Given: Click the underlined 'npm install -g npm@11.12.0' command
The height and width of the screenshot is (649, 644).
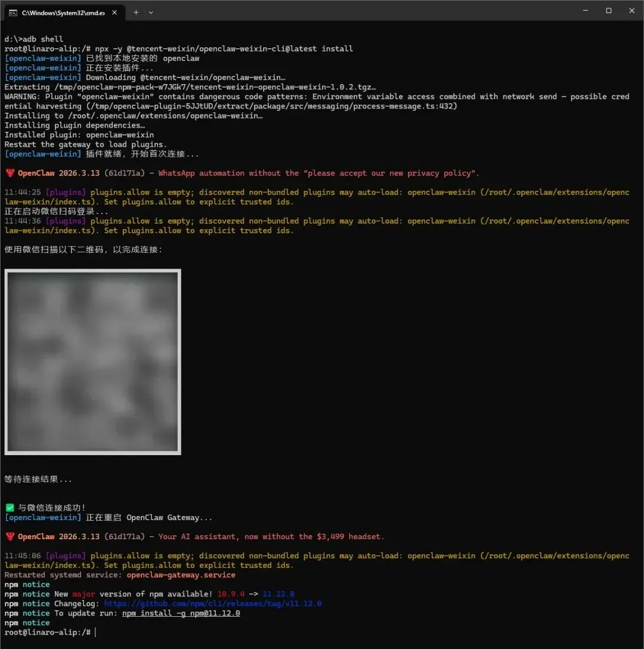Looking at the screenshot, I should point(181,613).
